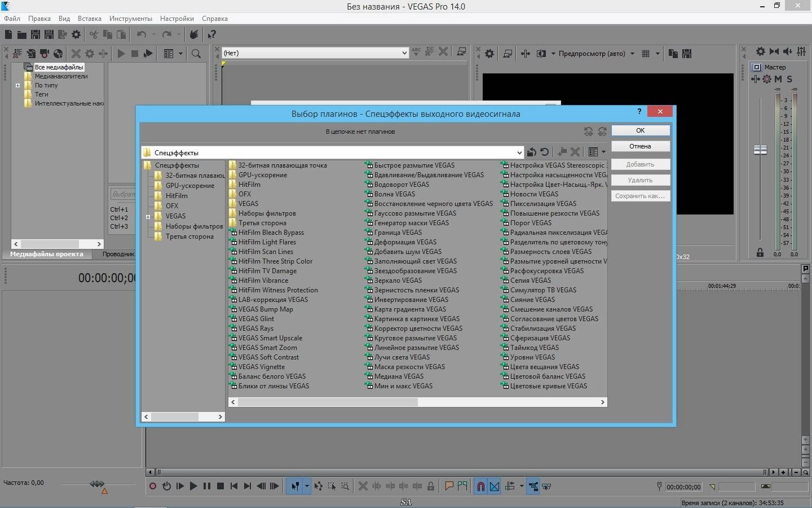The image size is (812, 508).
Task: Toggle Master bus Solo S button
Action: tap(789, 79)
